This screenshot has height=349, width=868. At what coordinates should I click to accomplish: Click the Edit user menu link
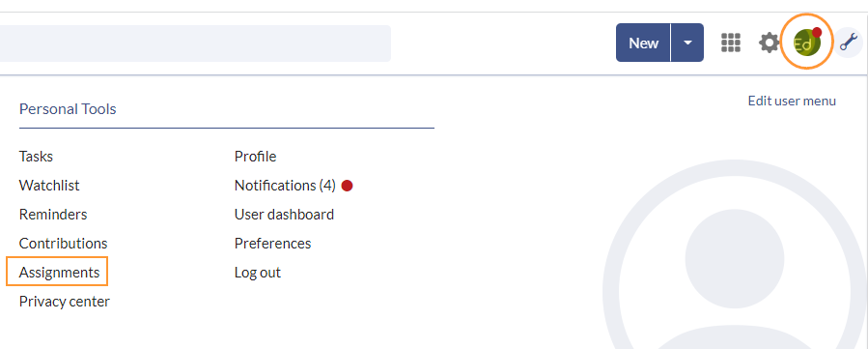[792, 101]
